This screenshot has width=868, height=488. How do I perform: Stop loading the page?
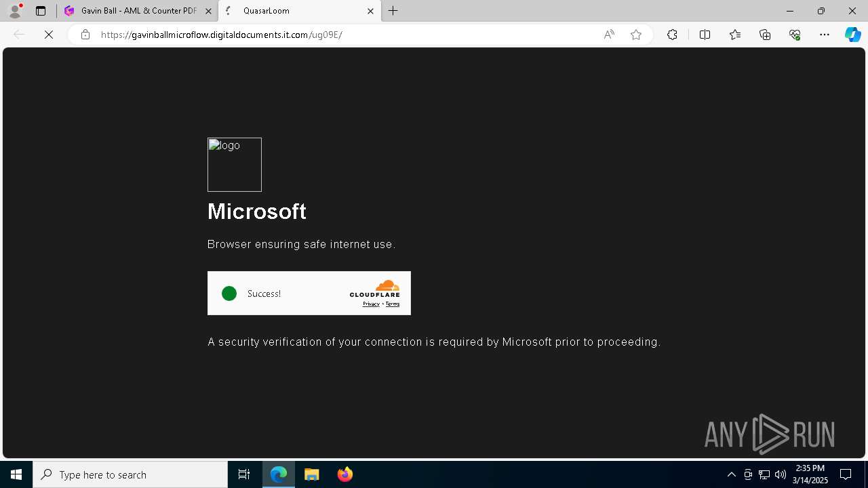point(49,35)
